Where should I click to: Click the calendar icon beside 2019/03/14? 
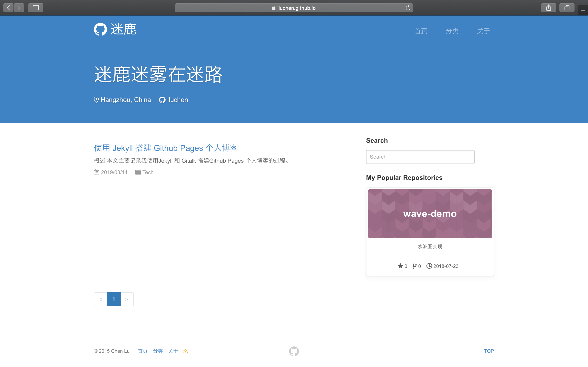tap(96, 172)
